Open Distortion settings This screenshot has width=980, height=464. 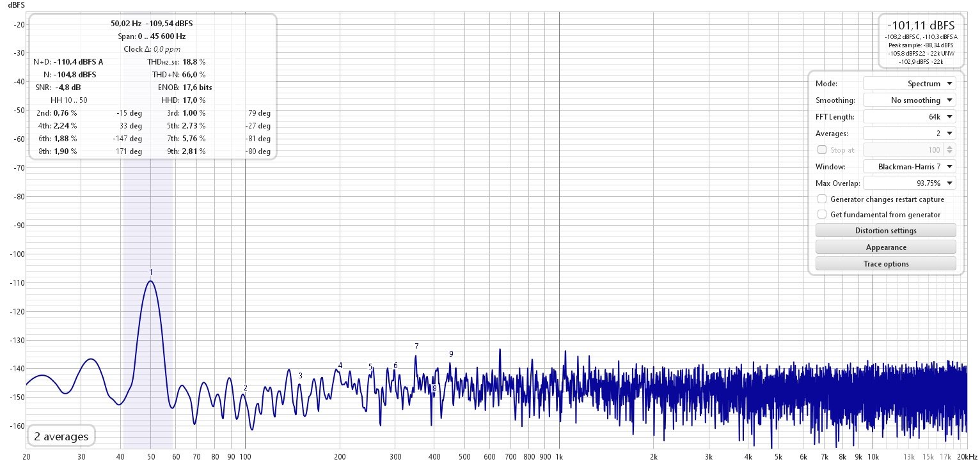(x=886, y=231)
